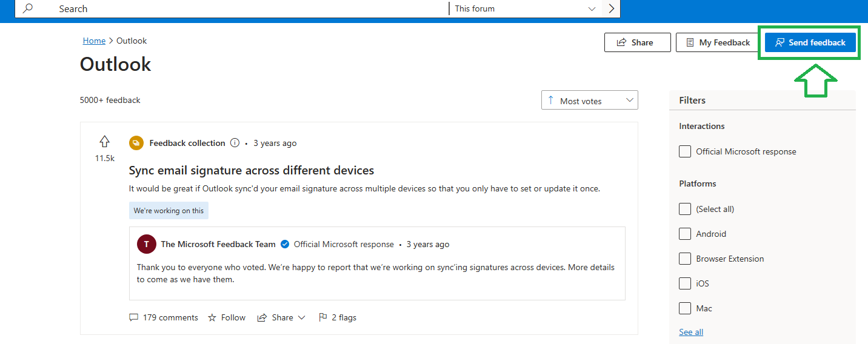Click the search forward arrow icon

click(611, 8)
